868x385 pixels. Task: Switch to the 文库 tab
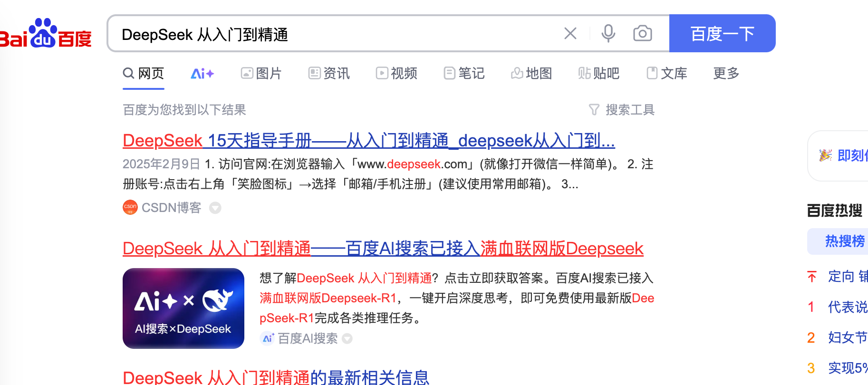(667, 73)
